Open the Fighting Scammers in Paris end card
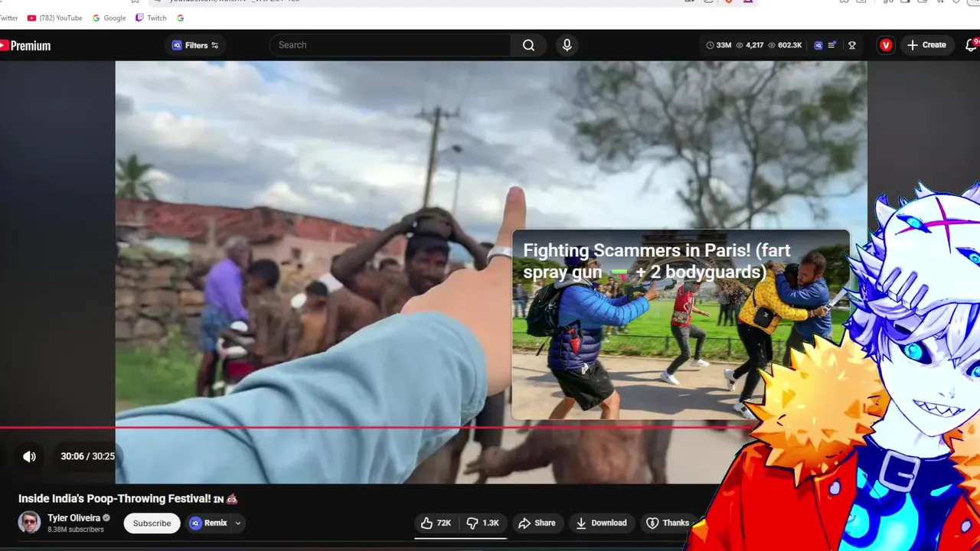 tap(681, 324)
